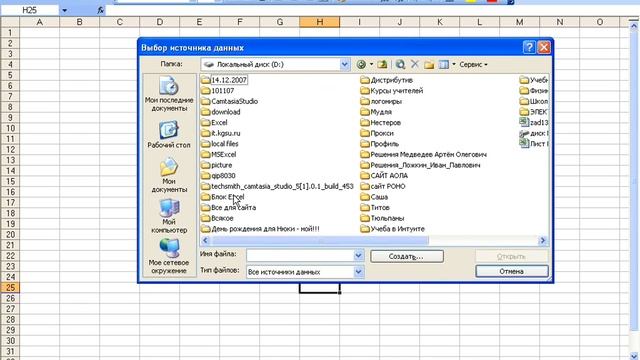Select folder Решения_Ложкин_Иван_Павлович
The height and width of the screenshot is (360, 640).
coord(420,165)
